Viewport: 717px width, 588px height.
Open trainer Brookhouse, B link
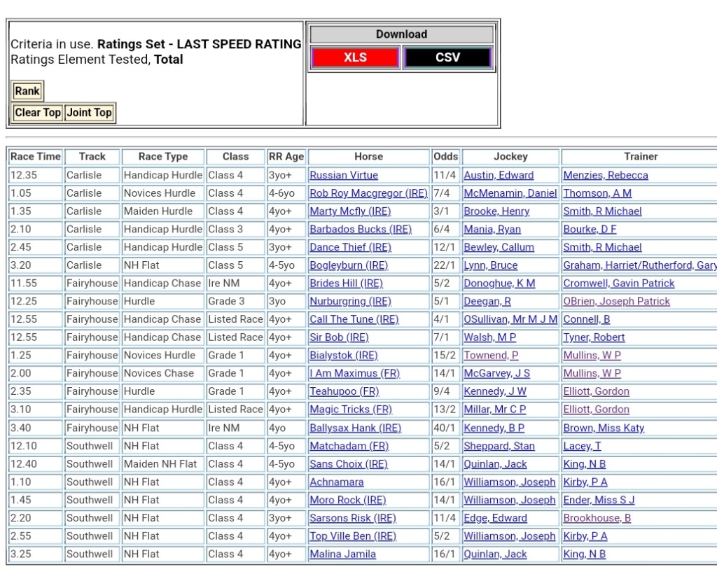pyautogui.click(x=597, y=519)
